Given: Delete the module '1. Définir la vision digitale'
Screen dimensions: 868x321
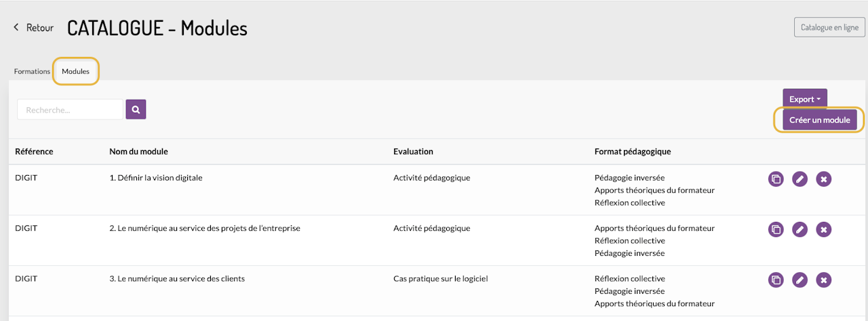Looking at the screenshot, I should 824,179.
